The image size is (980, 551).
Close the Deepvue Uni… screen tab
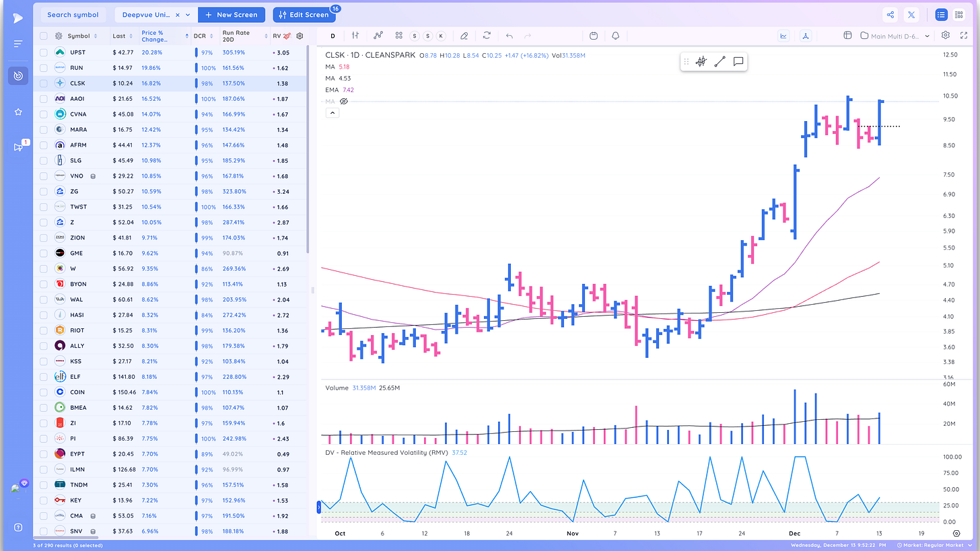(x=178, y=15)
